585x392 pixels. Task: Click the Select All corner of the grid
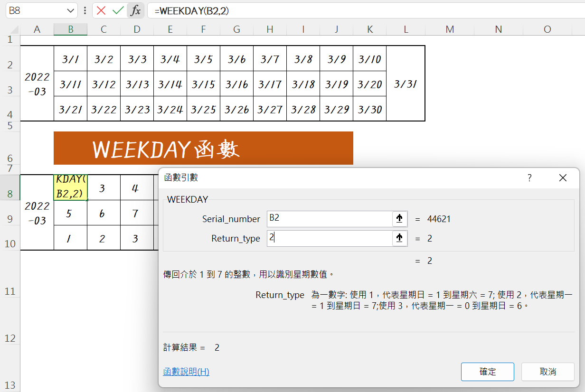[10, 29]
